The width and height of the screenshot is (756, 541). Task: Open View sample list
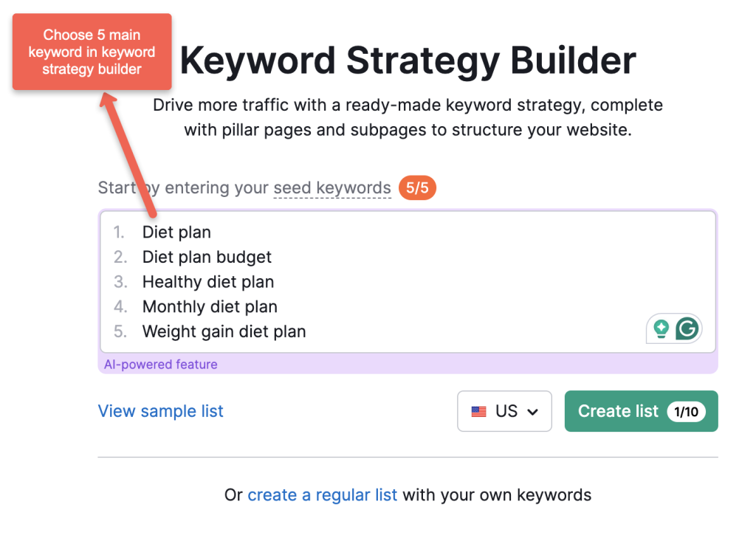coord(160,411)
